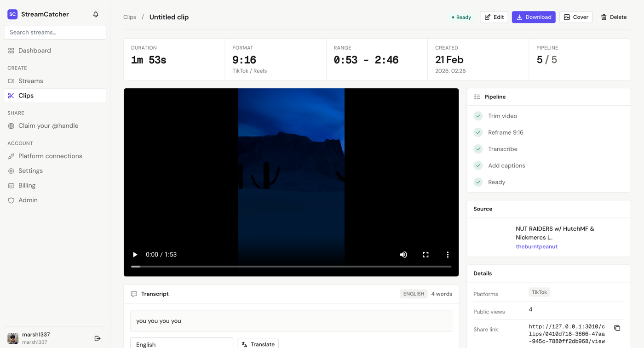The image size is (644, 348).
Task: Click the Ready status badge
Action: 461,17
